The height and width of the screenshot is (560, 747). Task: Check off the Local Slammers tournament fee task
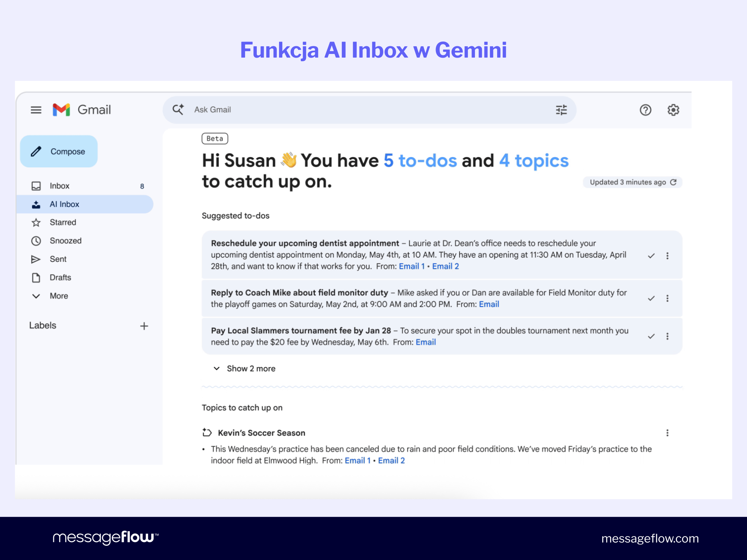click(x=651, y=336)
